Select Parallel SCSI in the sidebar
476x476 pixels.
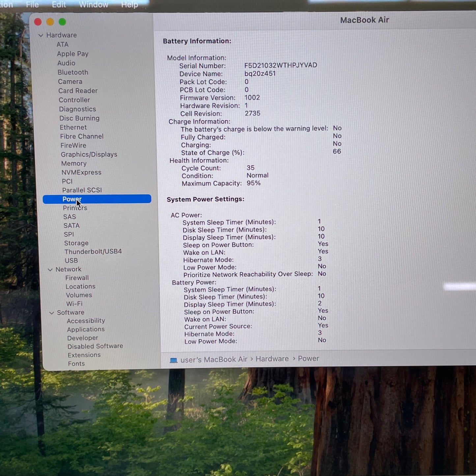82,190
